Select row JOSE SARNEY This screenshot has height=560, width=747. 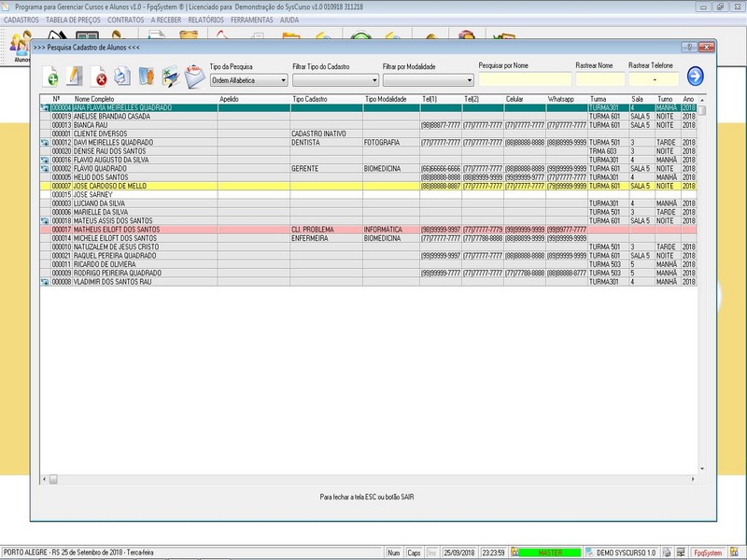[368, 195]
